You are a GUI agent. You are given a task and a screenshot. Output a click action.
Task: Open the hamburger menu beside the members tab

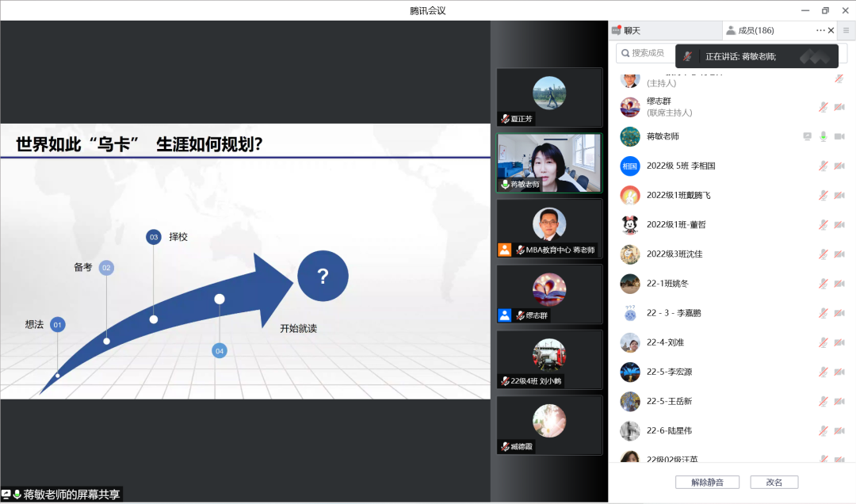846,31
